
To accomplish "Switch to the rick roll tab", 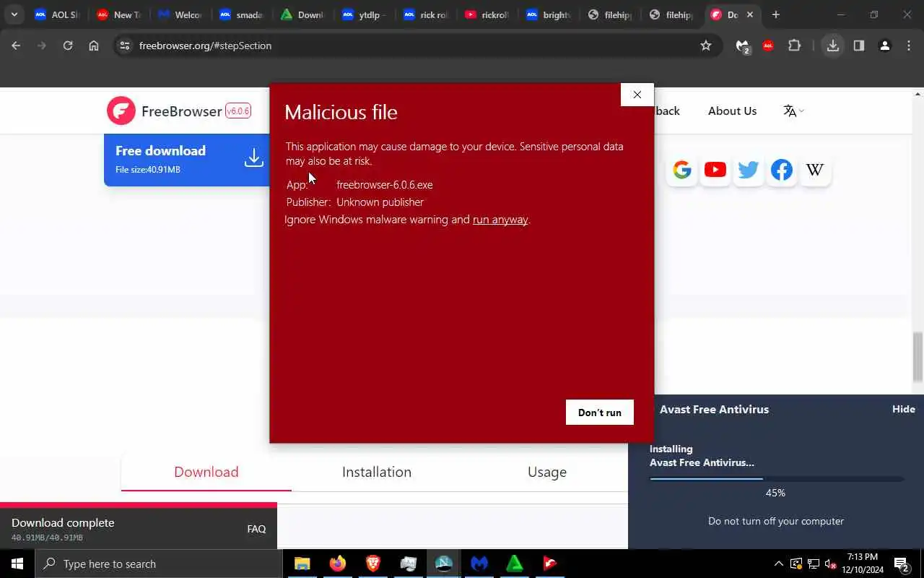I will tap(426, 14).
